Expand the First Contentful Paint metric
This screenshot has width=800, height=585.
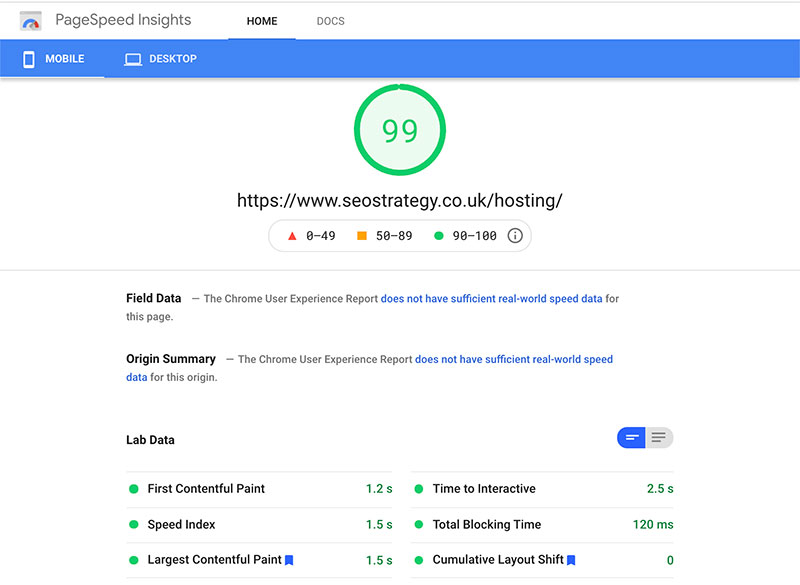coord(259,489)
